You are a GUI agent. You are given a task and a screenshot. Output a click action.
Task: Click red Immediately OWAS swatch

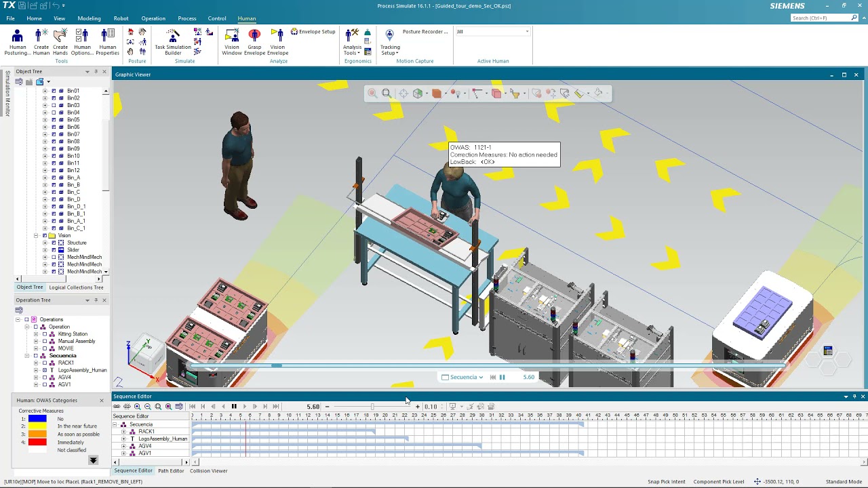pos(37,443)
